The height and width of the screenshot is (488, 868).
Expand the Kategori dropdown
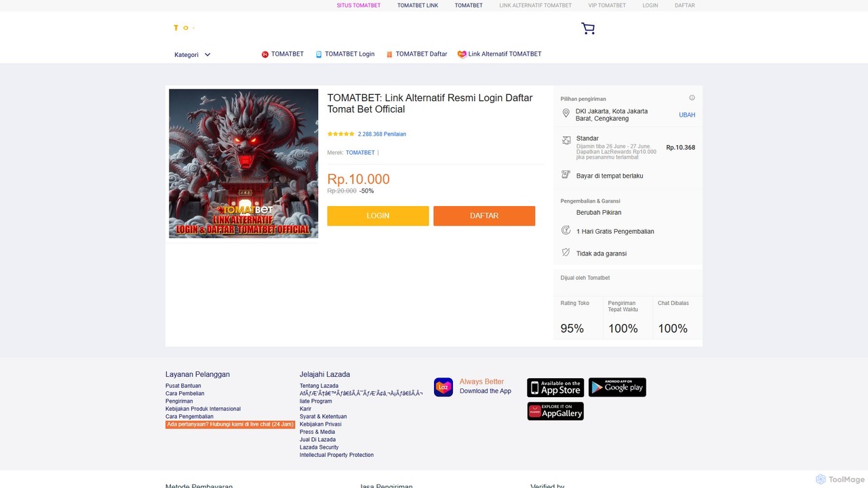pyautogui.click(x=193, y=55)
